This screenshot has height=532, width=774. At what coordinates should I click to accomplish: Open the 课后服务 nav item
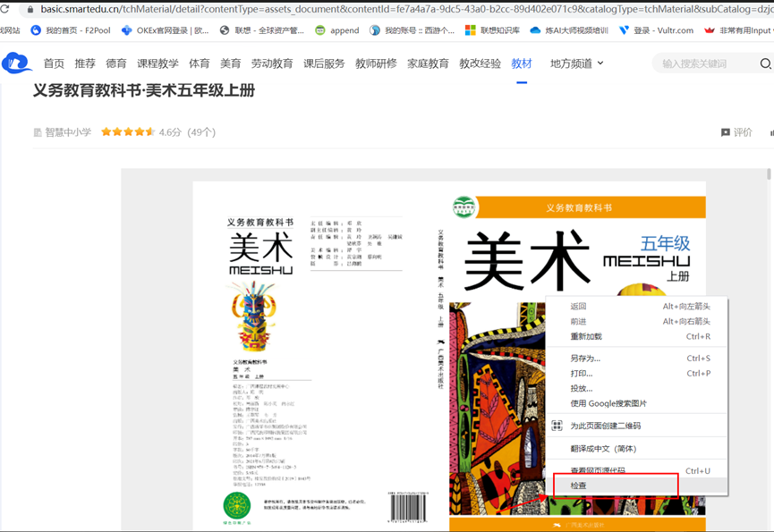[324, 63]
